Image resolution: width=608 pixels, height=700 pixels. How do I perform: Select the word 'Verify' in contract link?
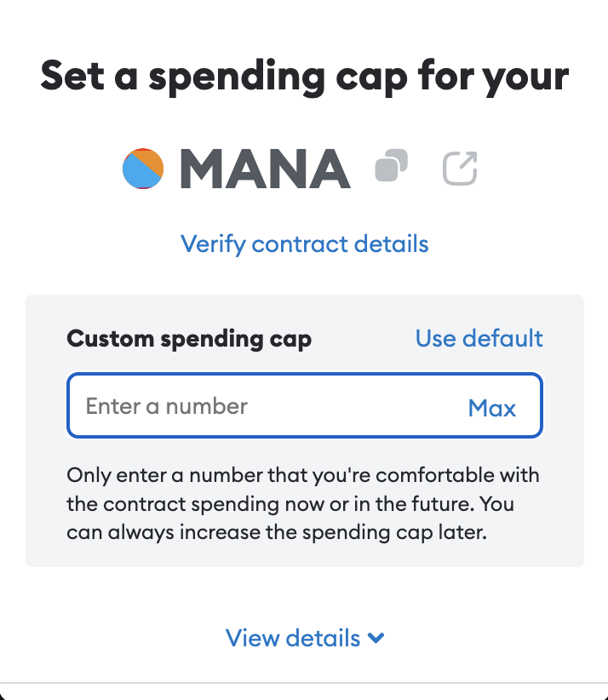213,244
